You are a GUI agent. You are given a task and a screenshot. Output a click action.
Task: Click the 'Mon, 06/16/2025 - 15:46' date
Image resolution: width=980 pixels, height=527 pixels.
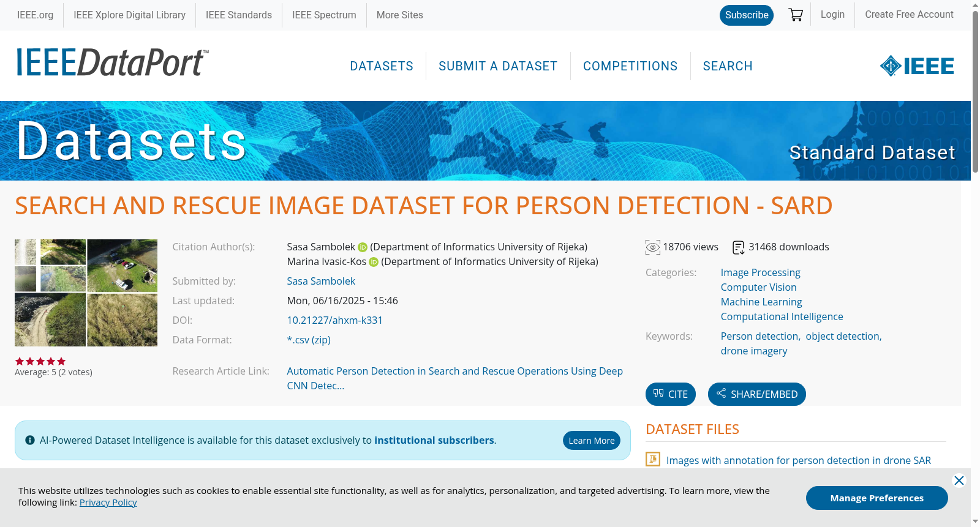click(342, 301)
